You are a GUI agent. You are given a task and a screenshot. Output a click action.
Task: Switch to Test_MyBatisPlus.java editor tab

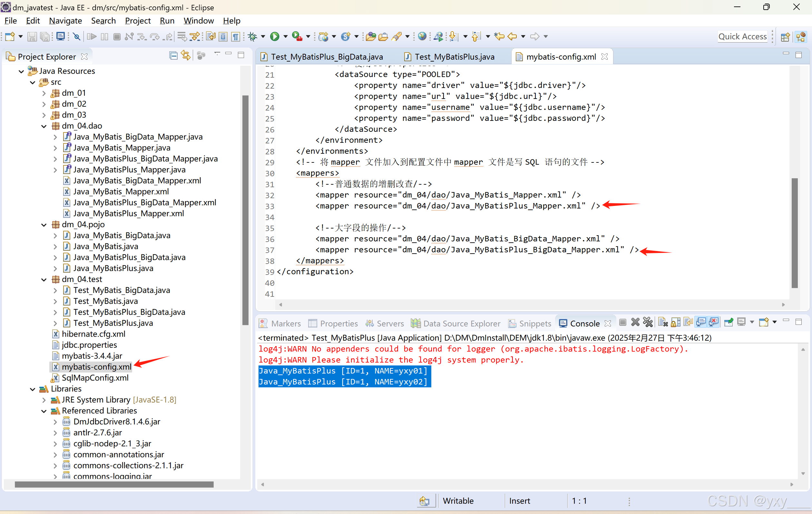(x=454, y=57)
